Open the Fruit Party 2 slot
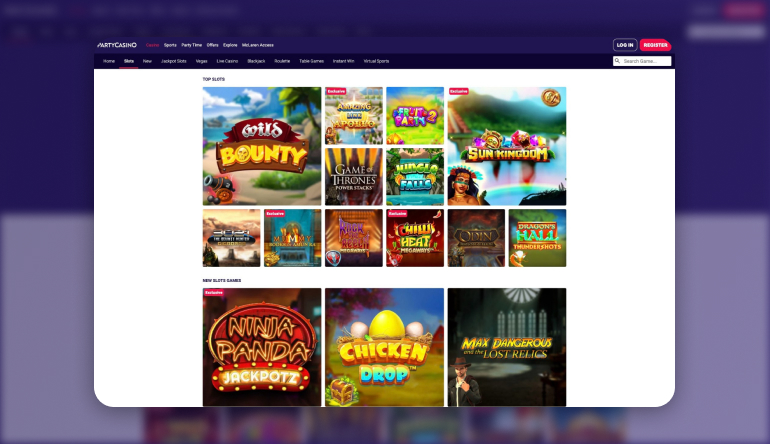This screenshot has width=770, height=444. click(415, 115)
